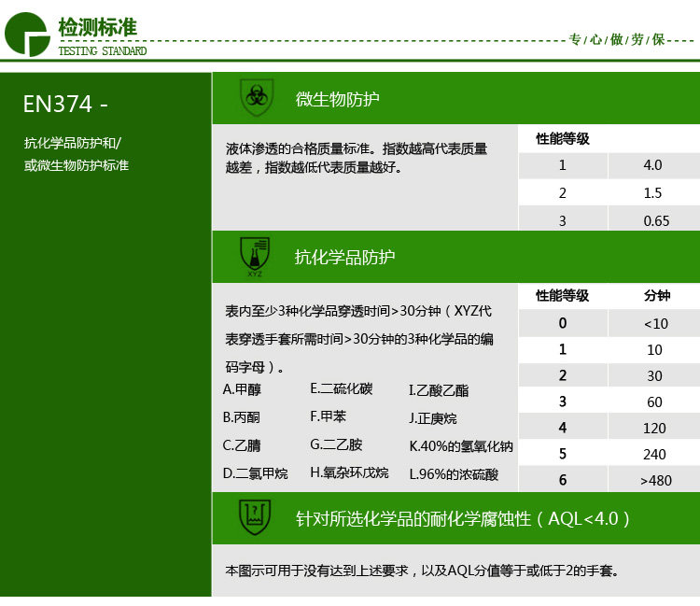
Task: Click the 微生物防护 section header
Action: [338, 99]
